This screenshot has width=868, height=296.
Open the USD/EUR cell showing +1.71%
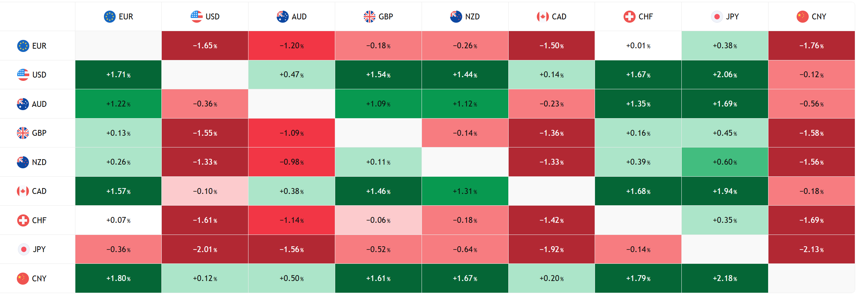(118, 75)
